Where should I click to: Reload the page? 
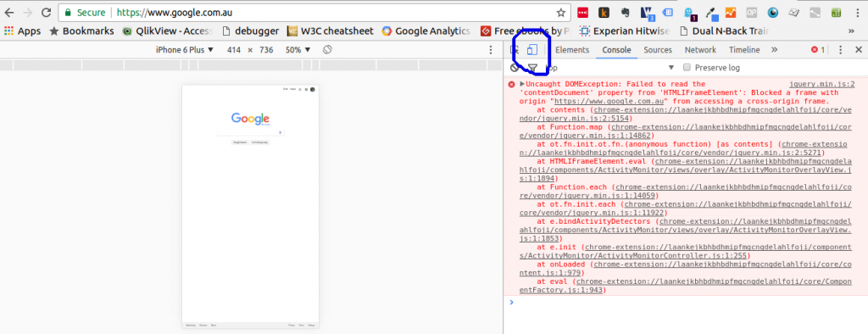point(47,12)
